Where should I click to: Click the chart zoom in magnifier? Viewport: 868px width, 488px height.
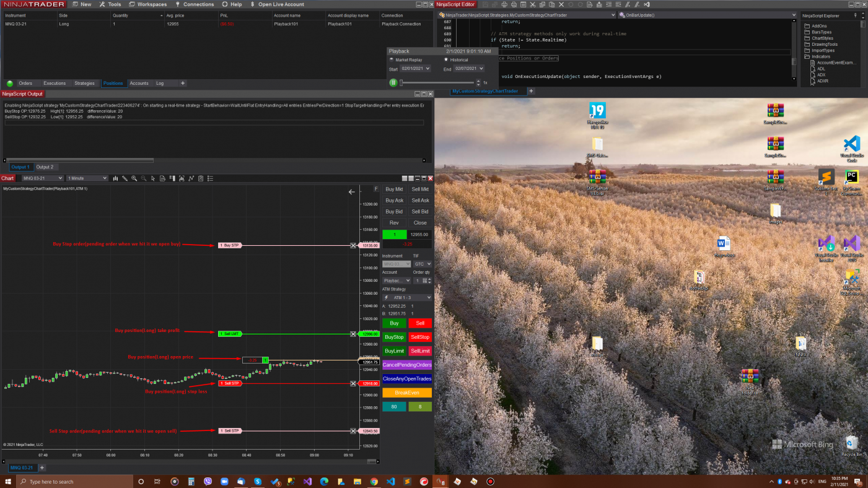click(x=134, y=178)
